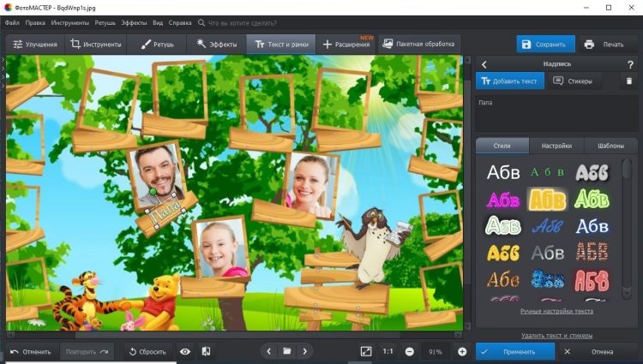Click the Применить button

pyautogui.click(x=515, y=351)
